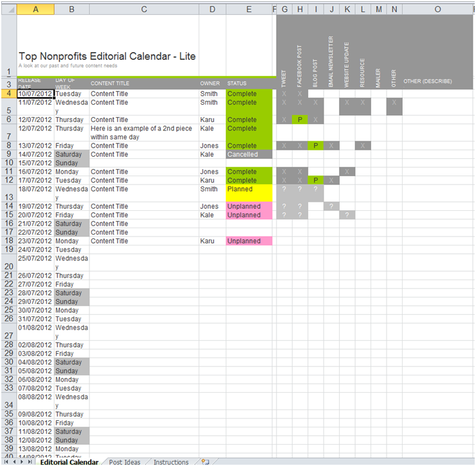
Task: Select Saturday cell for 14/07/2012
Action: tap(72, 154)
